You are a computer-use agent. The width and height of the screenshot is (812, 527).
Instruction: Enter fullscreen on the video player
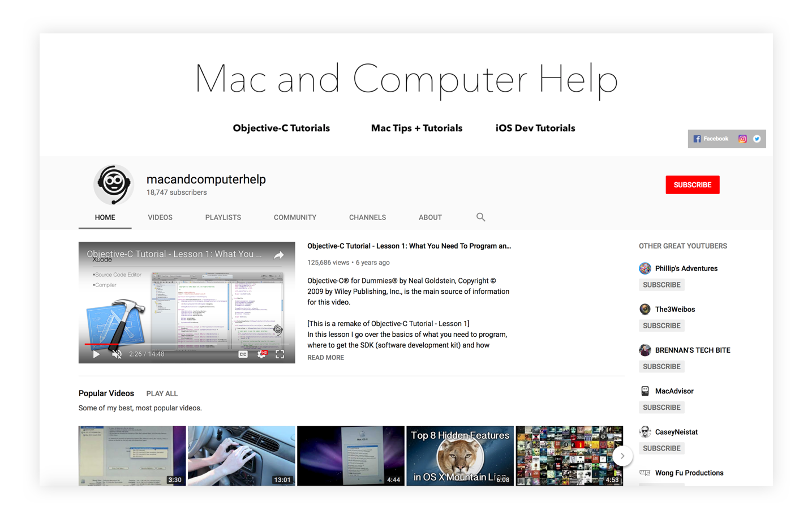(x=280, y=354)
